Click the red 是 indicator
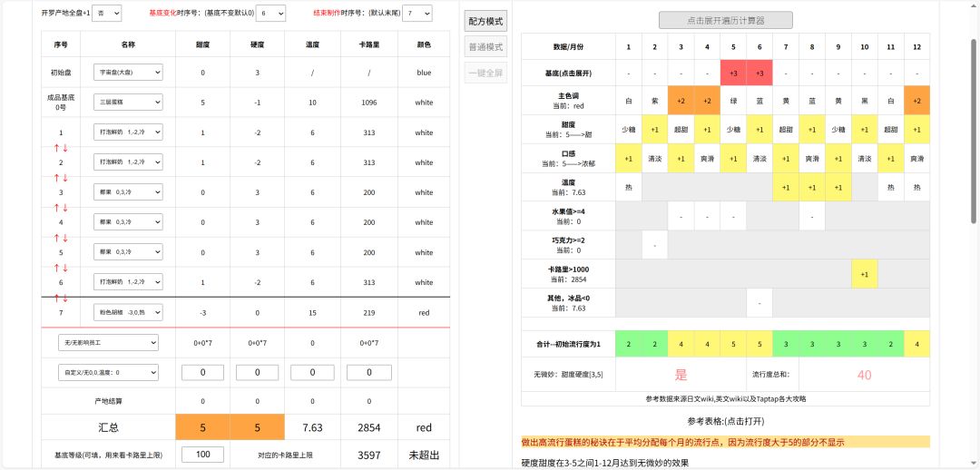The image size is (980, 470). tap(681, 375)
